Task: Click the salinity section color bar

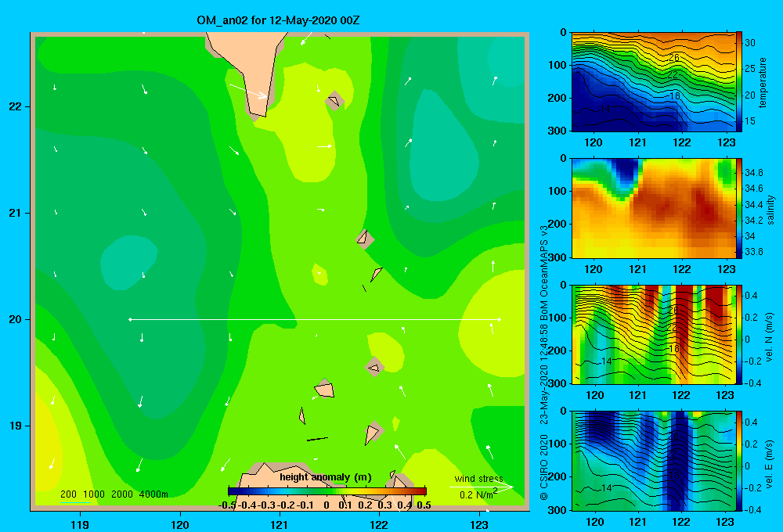Action: click(739, 208)
